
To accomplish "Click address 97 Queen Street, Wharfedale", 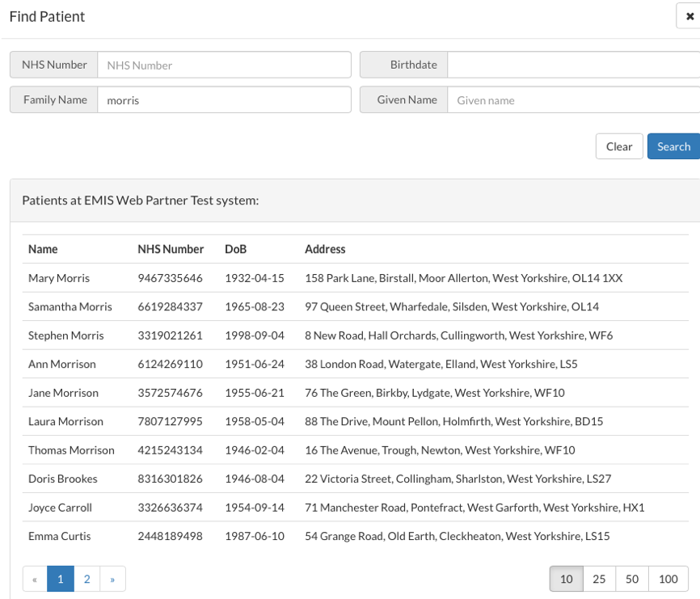I will 452,306.
